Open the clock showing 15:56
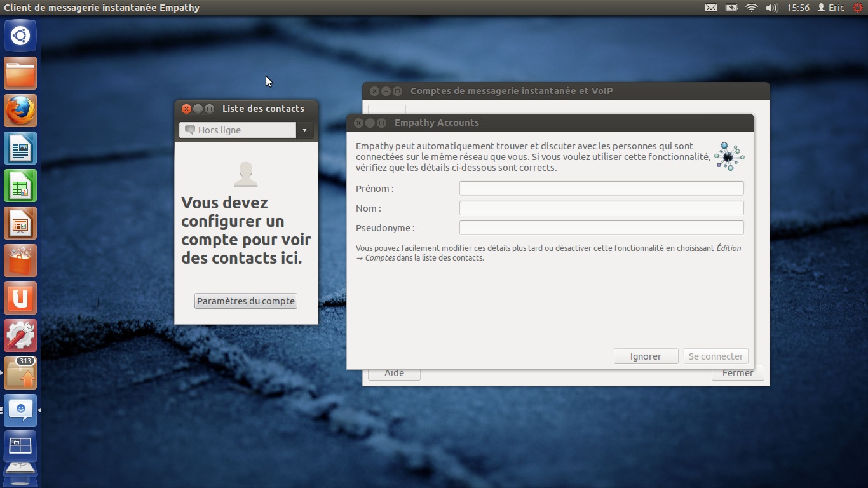The image size is (868, 488). click(x=798, y=8)
